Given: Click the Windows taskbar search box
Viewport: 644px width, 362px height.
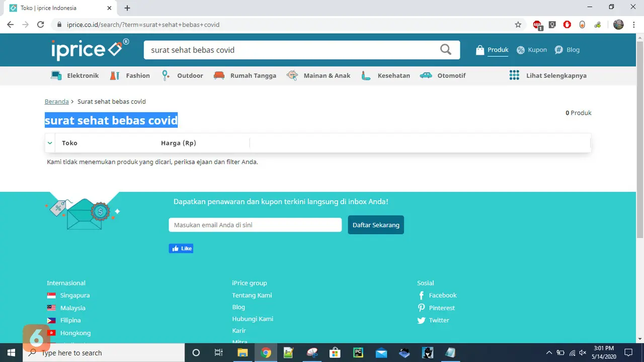Looking at the screenshot, I should click(104, 352).
